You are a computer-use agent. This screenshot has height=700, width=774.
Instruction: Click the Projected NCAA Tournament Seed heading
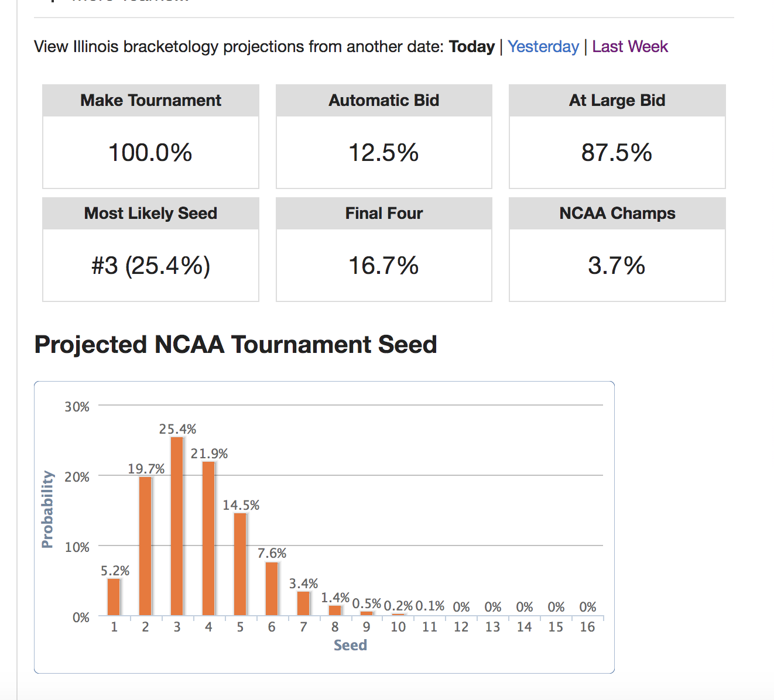coord(235,344)
